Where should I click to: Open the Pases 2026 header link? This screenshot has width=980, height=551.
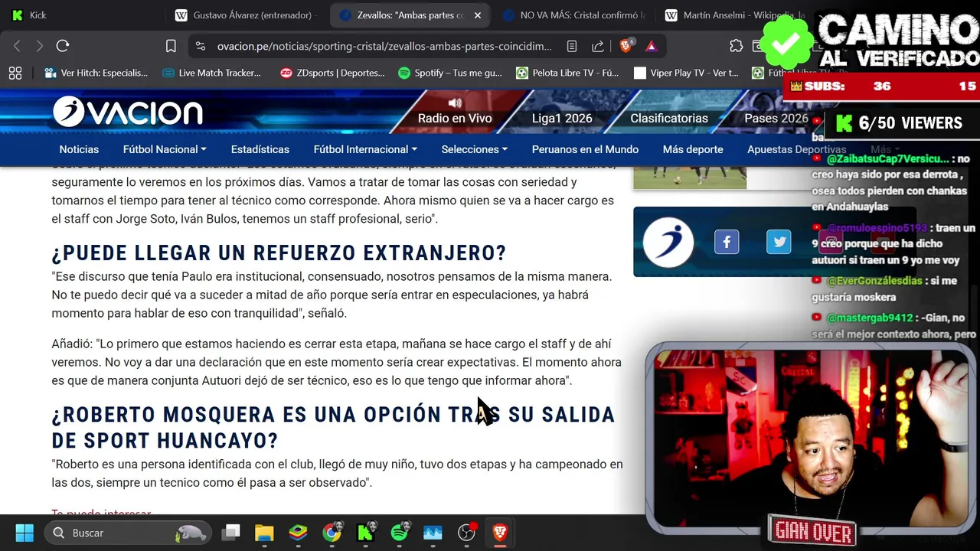coord(776,119)
